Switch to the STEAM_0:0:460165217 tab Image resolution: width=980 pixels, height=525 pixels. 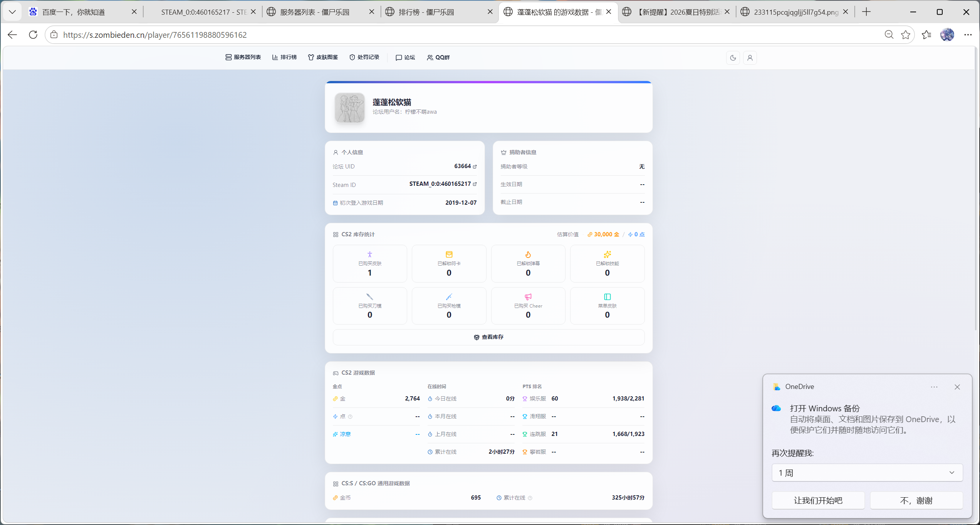coord(203,12)
